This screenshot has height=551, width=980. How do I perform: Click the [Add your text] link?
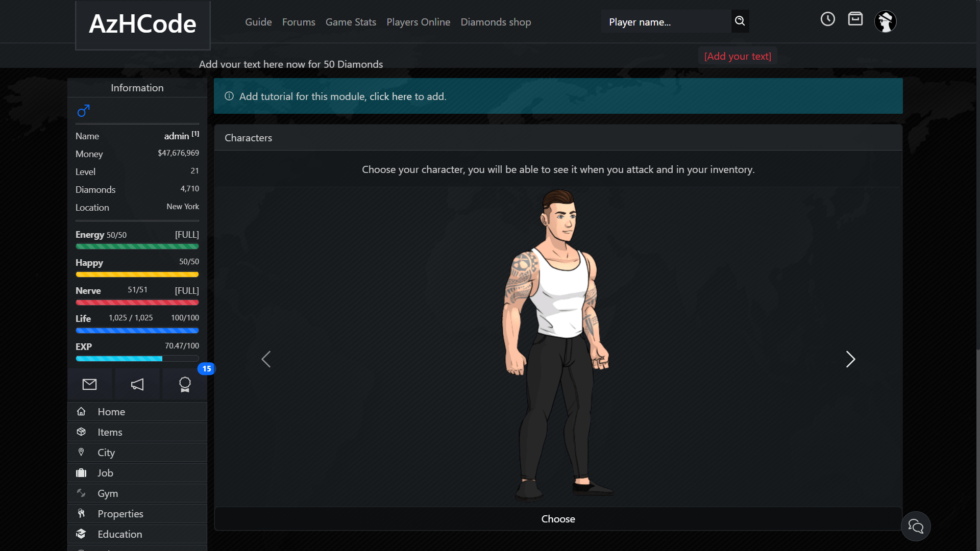pos(738,56)
